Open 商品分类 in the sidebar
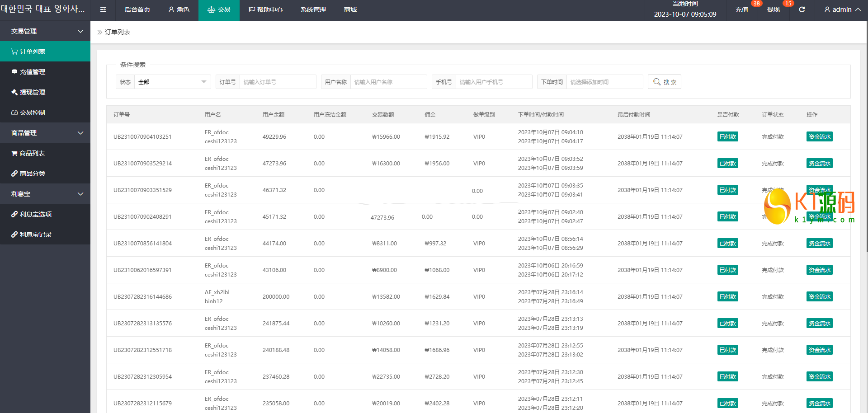868x413 pixels. tap(32, 174)
